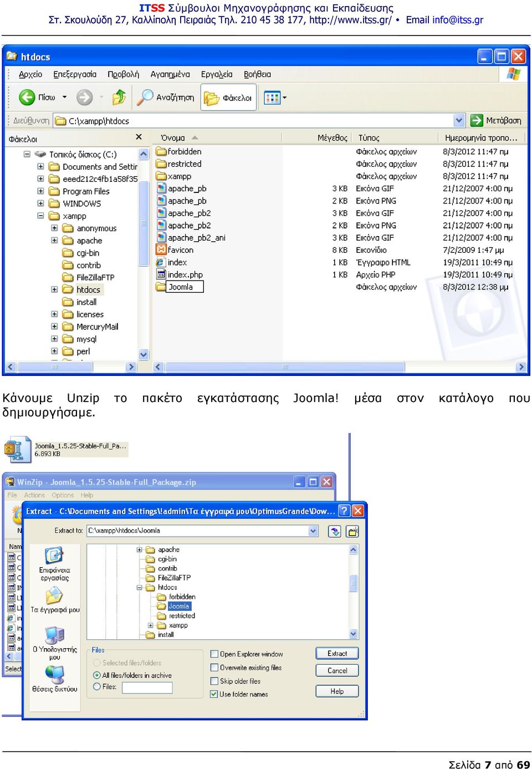Viewport: 532px width, 769px height.
Task: Select the favicon file icon
Action: coord(161,250)
